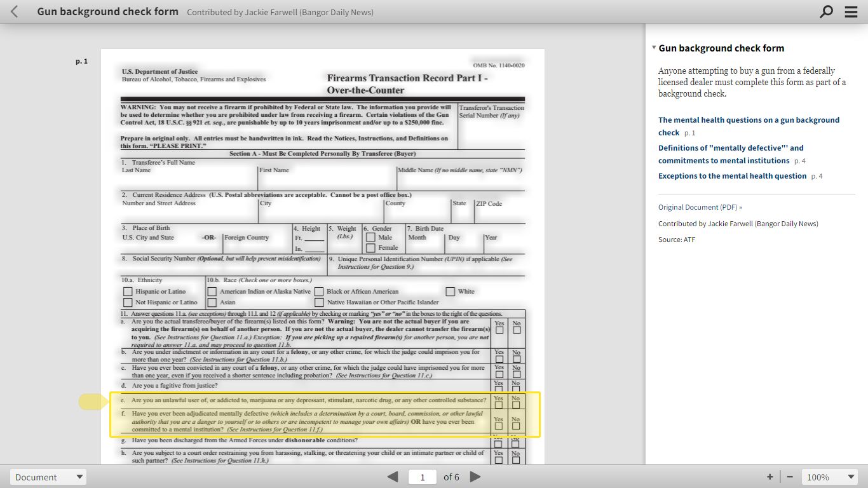Open the Document view mode dropdown

point(48,477)
